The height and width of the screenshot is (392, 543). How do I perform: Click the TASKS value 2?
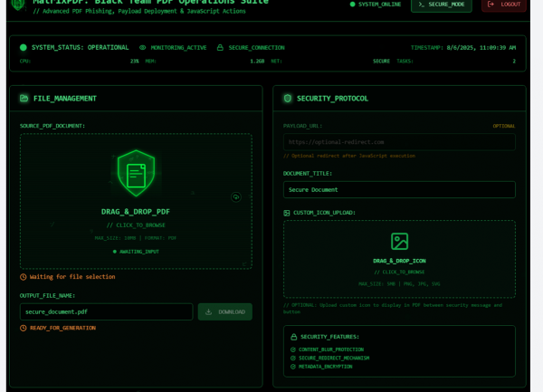tap(514, 62)
